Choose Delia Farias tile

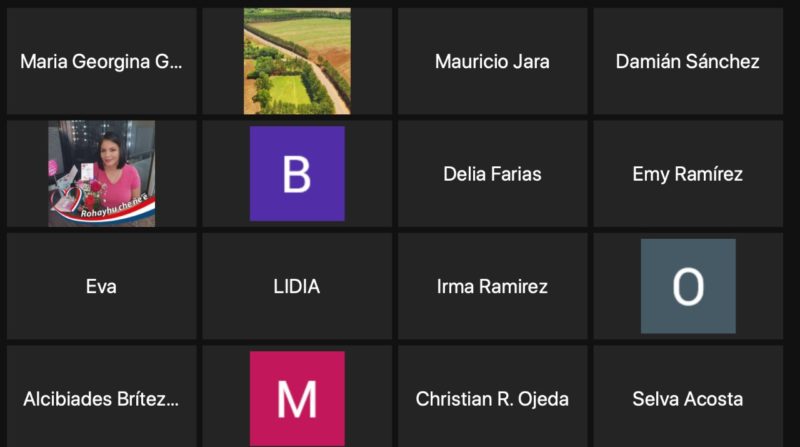click(x=492, y=173)
